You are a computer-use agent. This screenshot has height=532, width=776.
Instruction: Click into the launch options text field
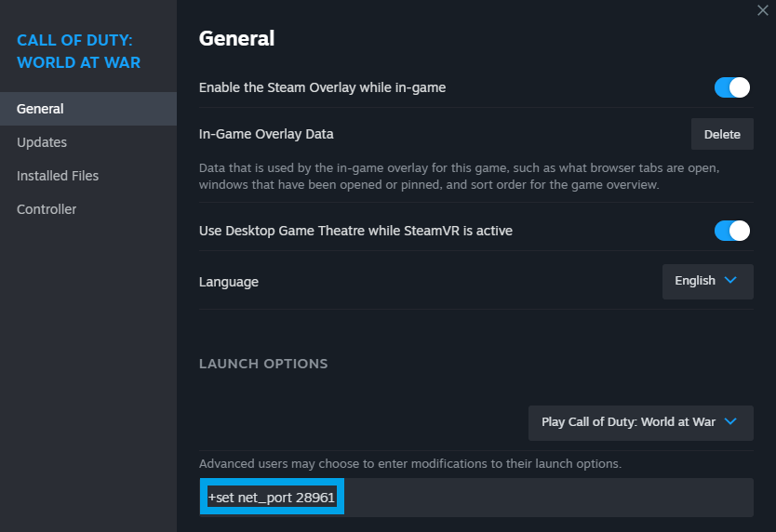(x=547, y=498)
